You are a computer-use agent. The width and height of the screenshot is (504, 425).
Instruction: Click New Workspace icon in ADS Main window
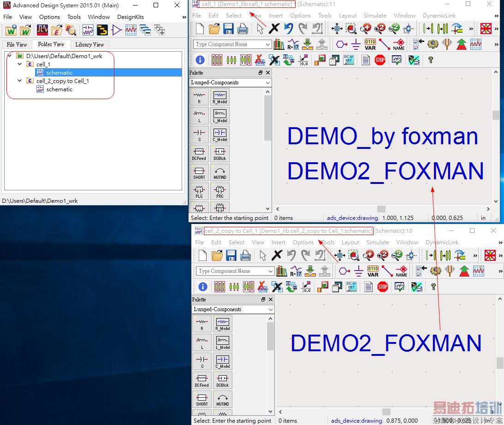[x=11, y=30]
